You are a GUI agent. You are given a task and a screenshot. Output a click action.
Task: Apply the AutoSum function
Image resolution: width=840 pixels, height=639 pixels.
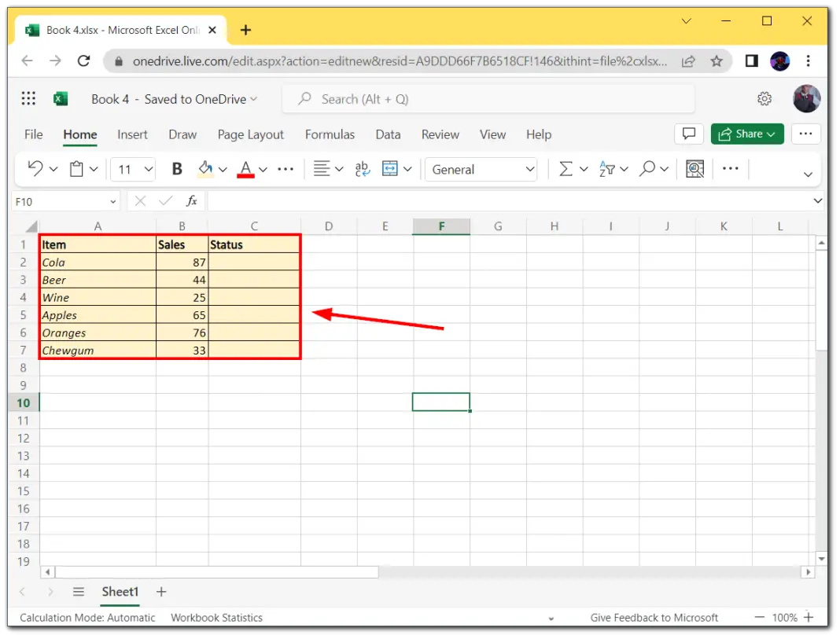coord(566,169)
